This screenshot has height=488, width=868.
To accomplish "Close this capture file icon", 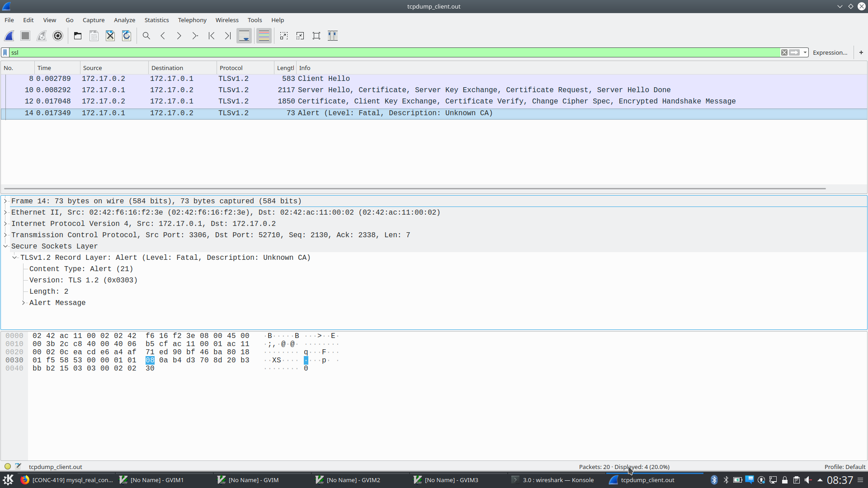I will tap(110, 36).
